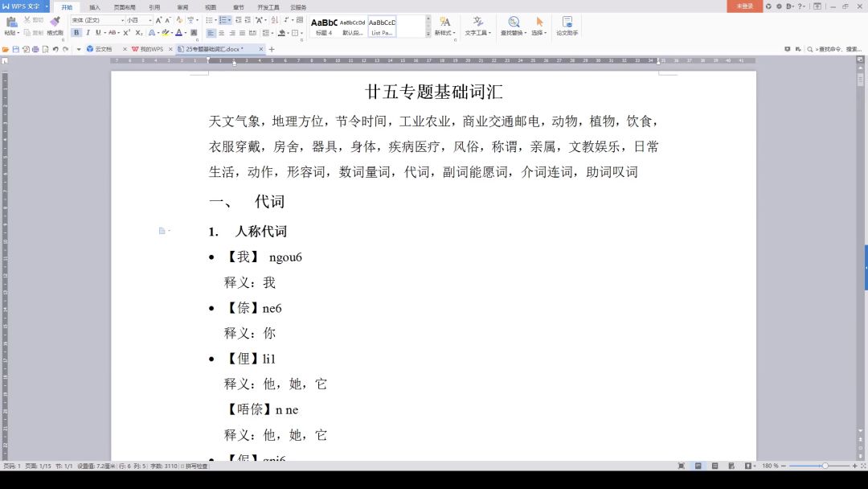Image resolution: width=868 pixels, height=489 pixels.
Task: Click the 查找命令 search box
Action: click(x=834, y=49)
